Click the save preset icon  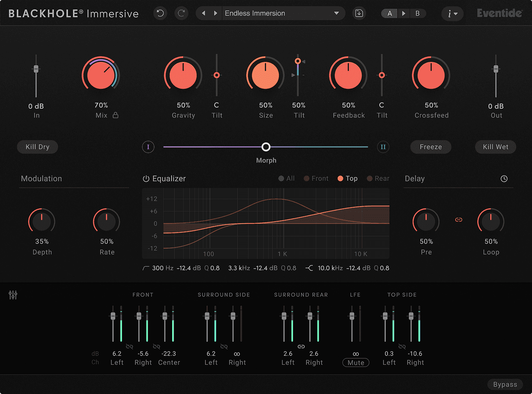[x=359, y=13]
